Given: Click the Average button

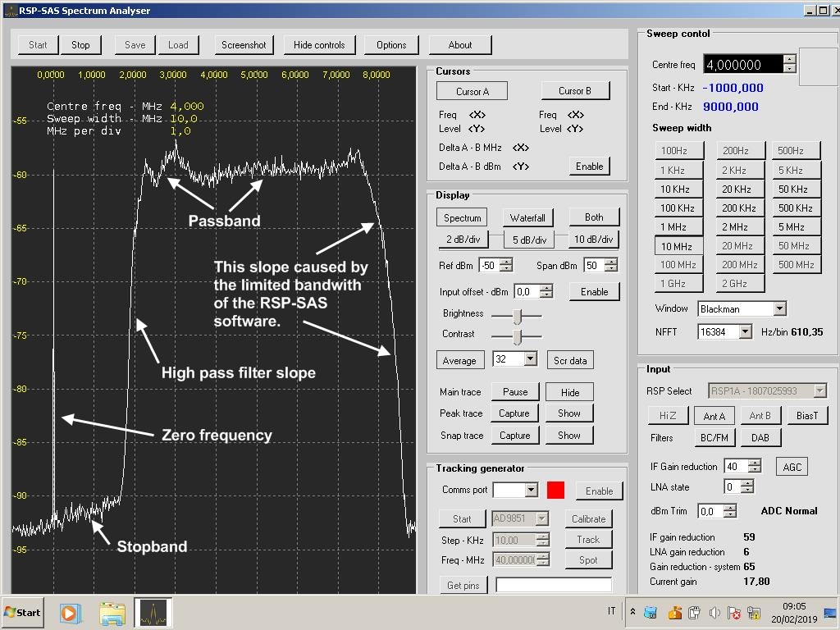Looking at the screenshot, I should tap(459, 361).
